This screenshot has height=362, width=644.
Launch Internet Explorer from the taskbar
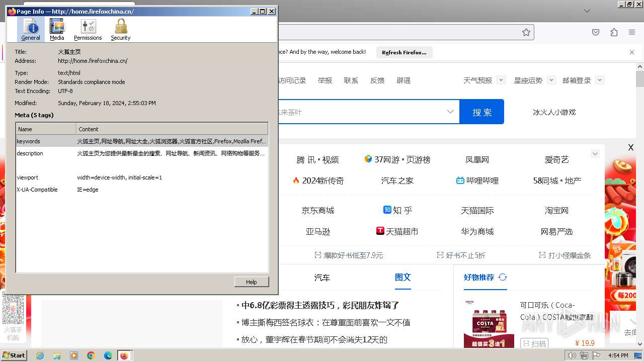40,355
